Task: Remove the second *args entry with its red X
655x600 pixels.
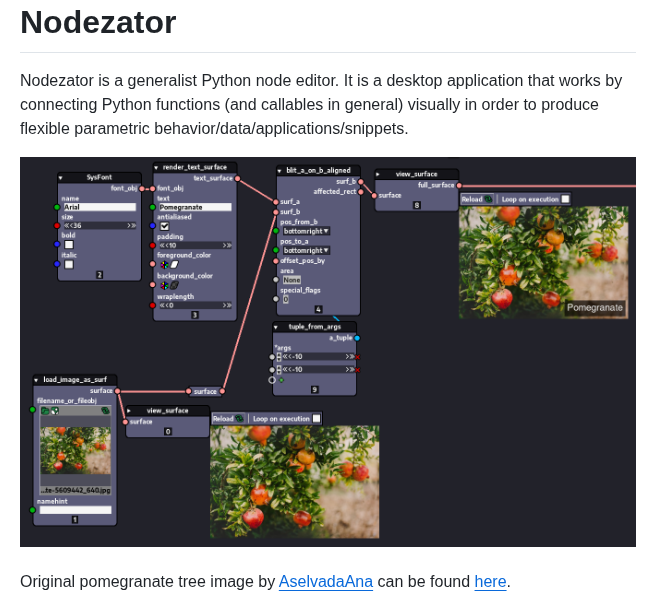Action: tap(358, 370)
